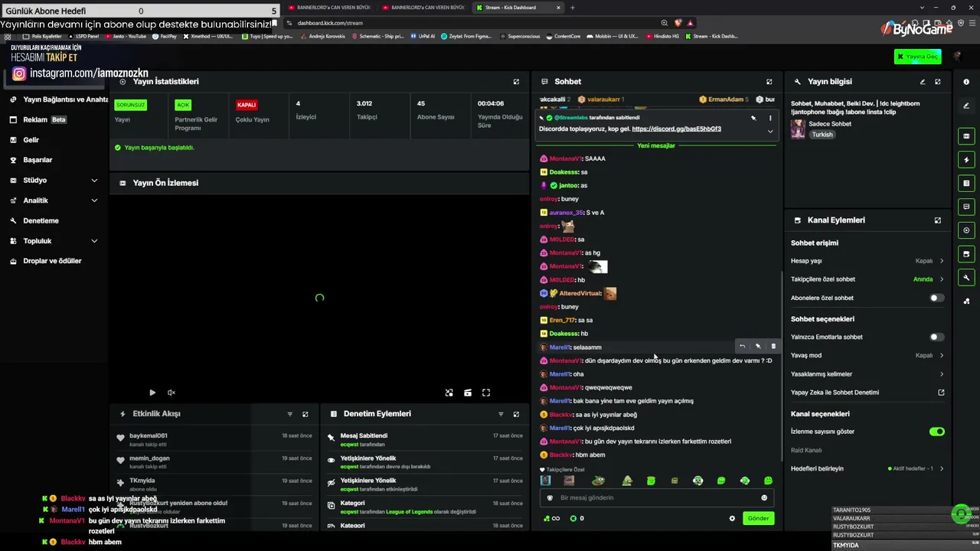Viewport: 980px width, 551px height.
Task: Filter the Etkinlik Akışı feed
Action: pos(290,414)
